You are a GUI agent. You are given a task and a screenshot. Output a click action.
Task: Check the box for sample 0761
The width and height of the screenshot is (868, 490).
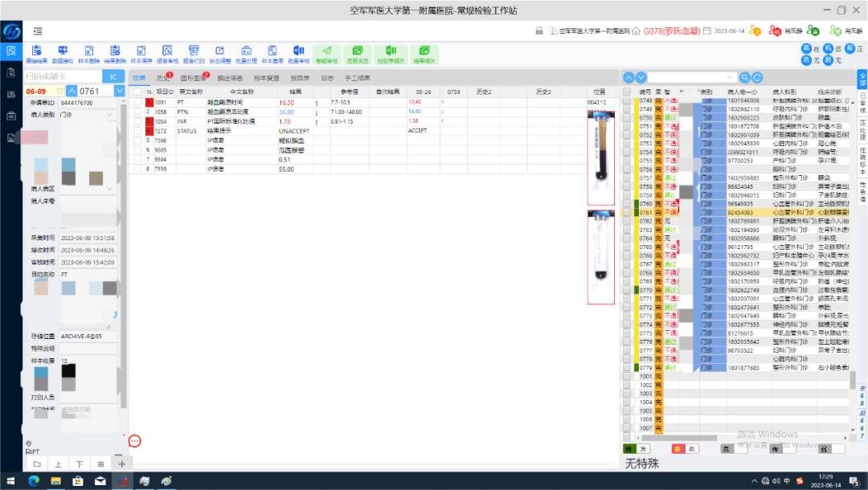coord(627,212)
